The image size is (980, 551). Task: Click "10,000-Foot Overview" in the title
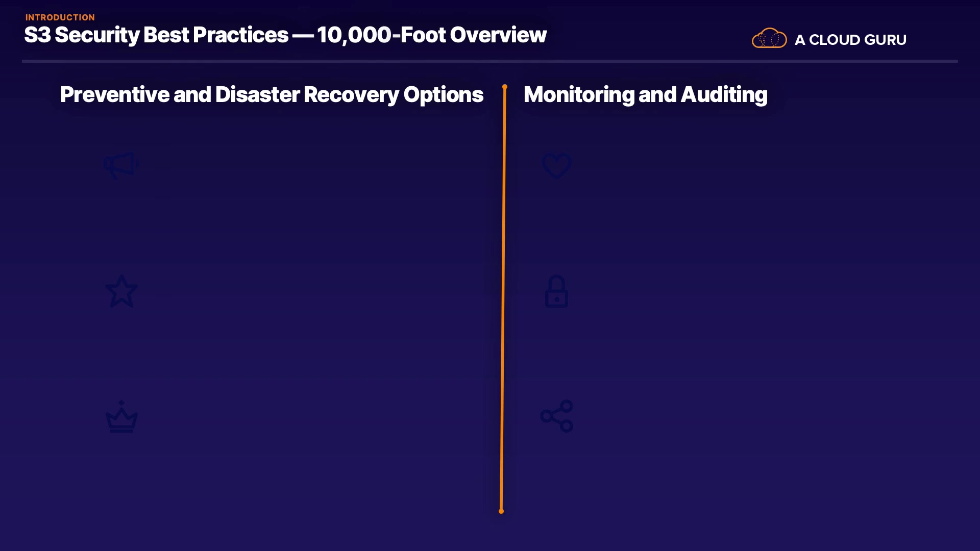(x=431, y=35)
